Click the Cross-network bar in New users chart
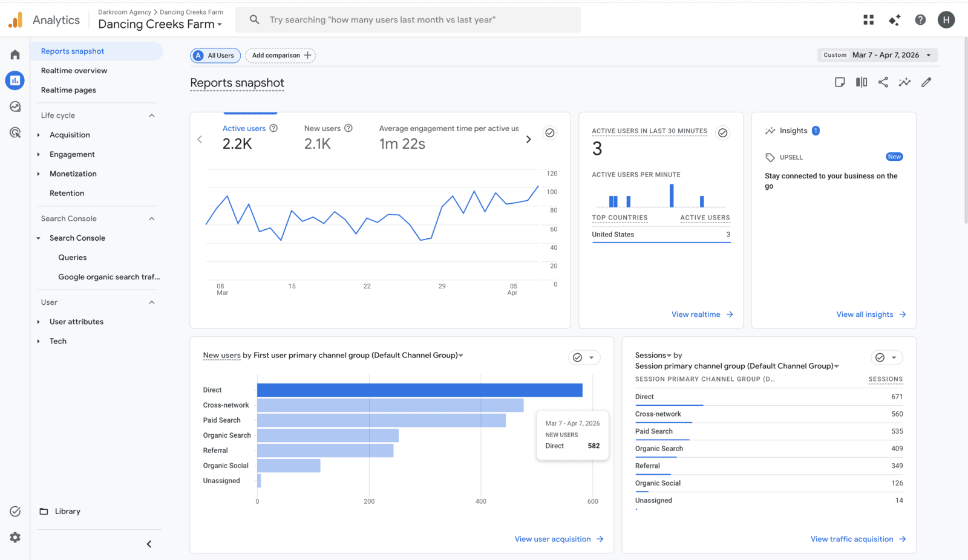 (390, 405)
